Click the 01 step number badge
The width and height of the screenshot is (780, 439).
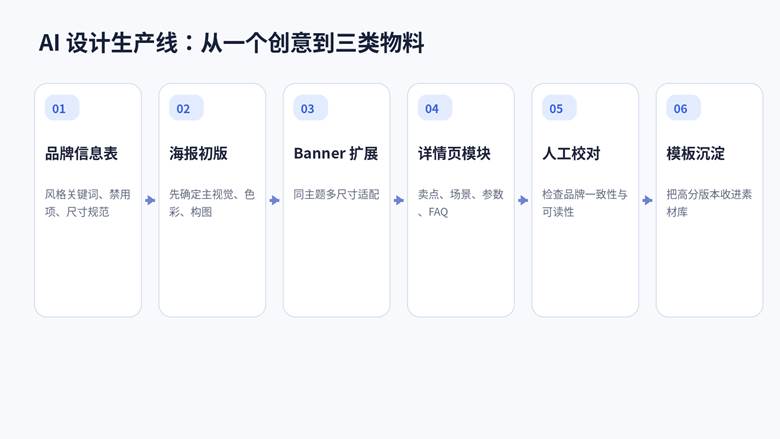[x=61, y=108]
